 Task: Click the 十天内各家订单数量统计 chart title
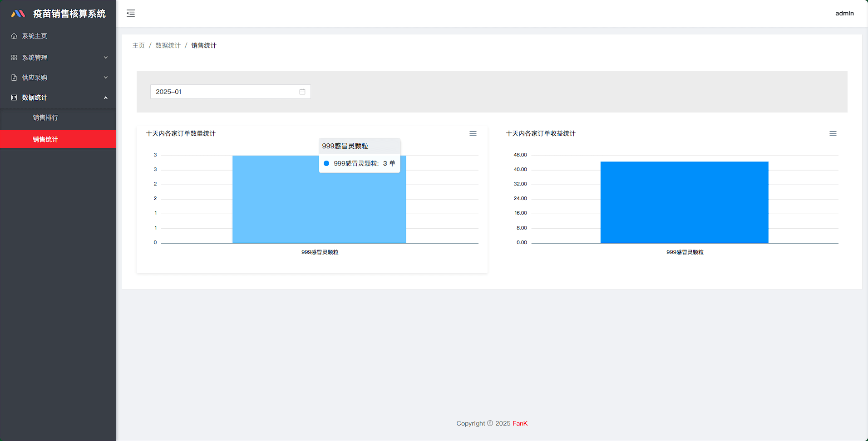tap(181, 133)
